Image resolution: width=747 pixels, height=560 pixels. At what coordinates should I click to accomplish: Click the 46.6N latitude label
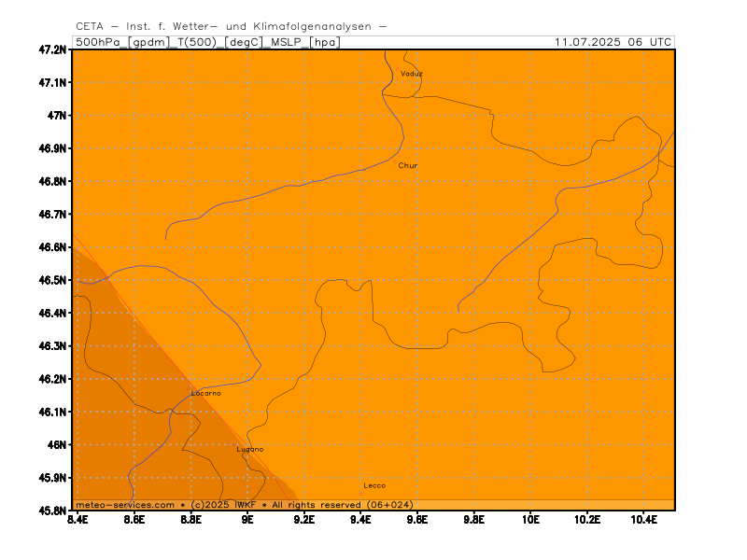tap(52, 246)
